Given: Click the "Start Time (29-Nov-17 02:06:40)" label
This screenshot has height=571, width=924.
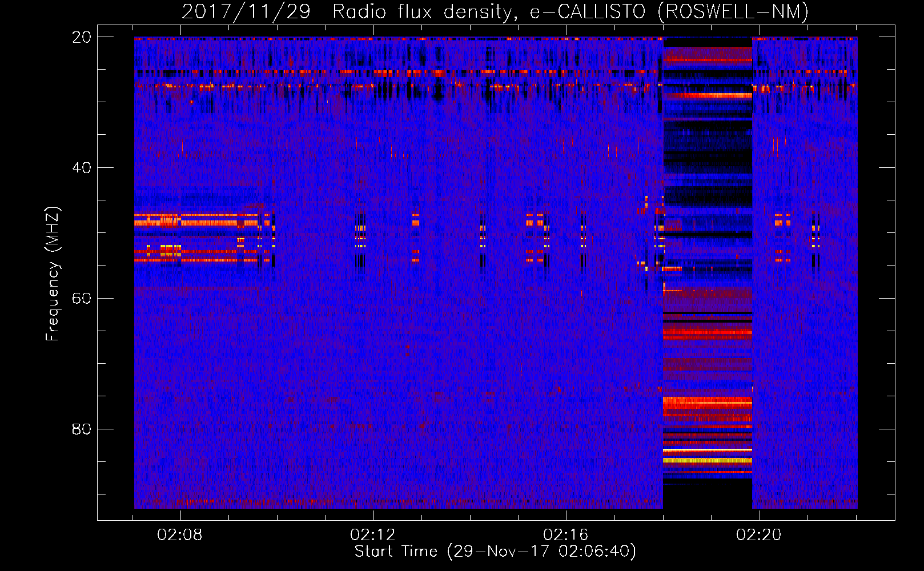Looking at the screenshot, I should coord(495,552).
